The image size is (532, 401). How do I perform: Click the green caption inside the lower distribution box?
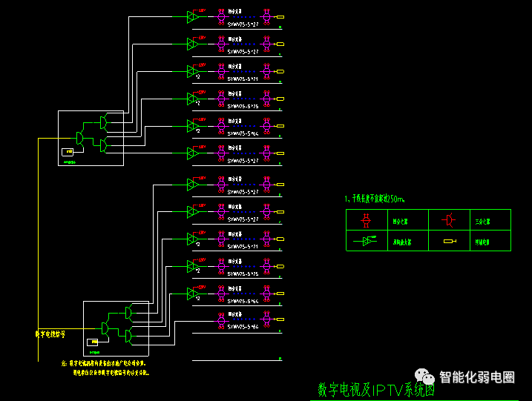[95, 353]
